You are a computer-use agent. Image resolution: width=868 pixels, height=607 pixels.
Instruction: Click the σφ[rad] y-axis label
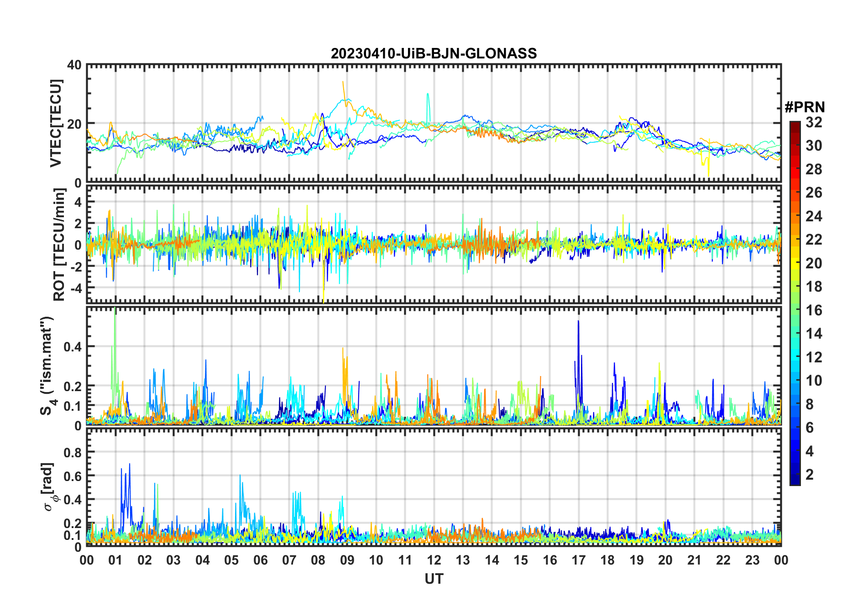[49, 487]
